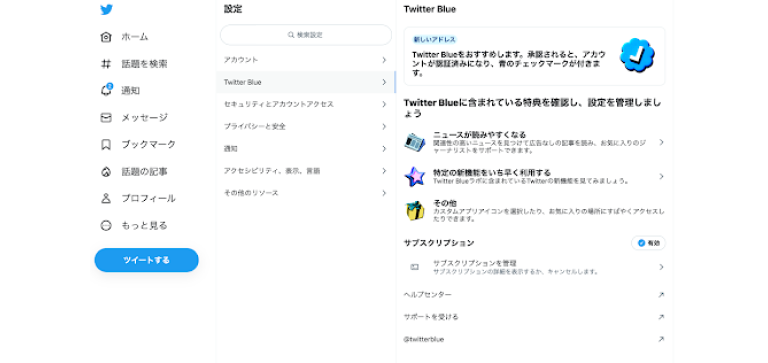Click the gift box icon beside その他
Viewport: 768px width, 363px height.
coord(415,211)
